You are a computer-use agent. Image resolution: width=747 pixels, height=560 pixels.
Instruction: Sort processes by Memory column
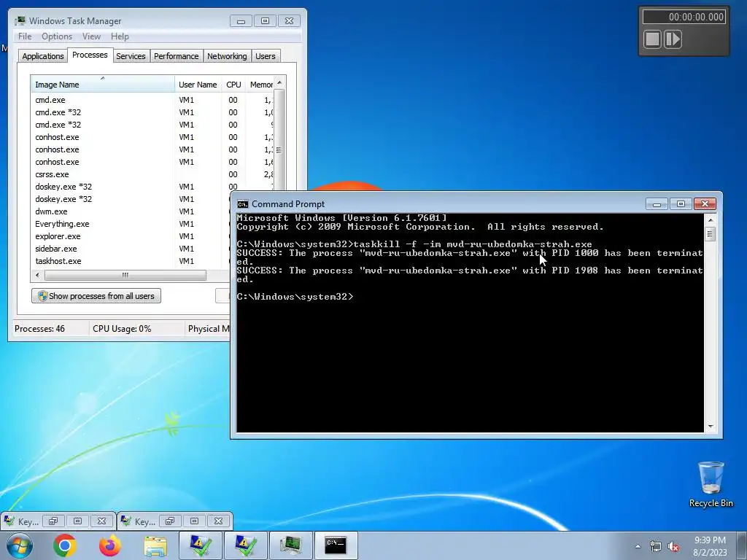[x=260, y=85]
